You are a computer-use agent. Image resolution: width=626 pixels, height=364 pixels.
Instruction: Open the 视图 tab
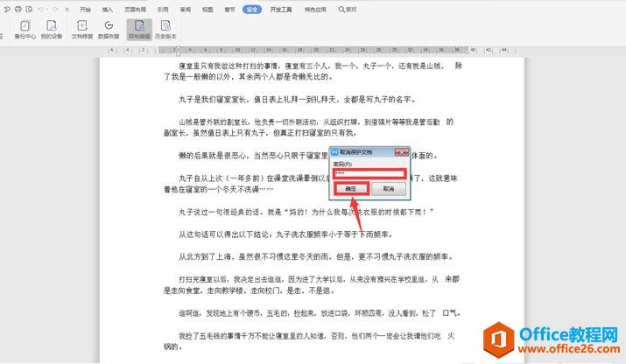(207, 9)
